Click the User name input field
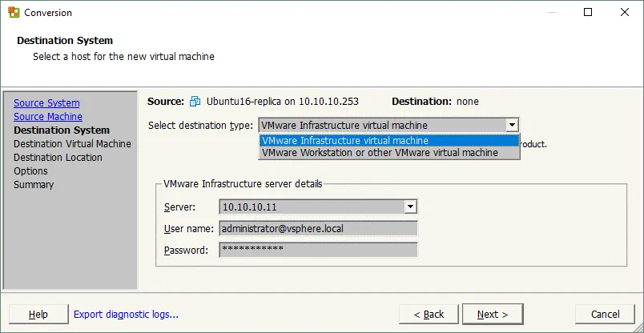The image size is (644, 333). pos(318,229)
